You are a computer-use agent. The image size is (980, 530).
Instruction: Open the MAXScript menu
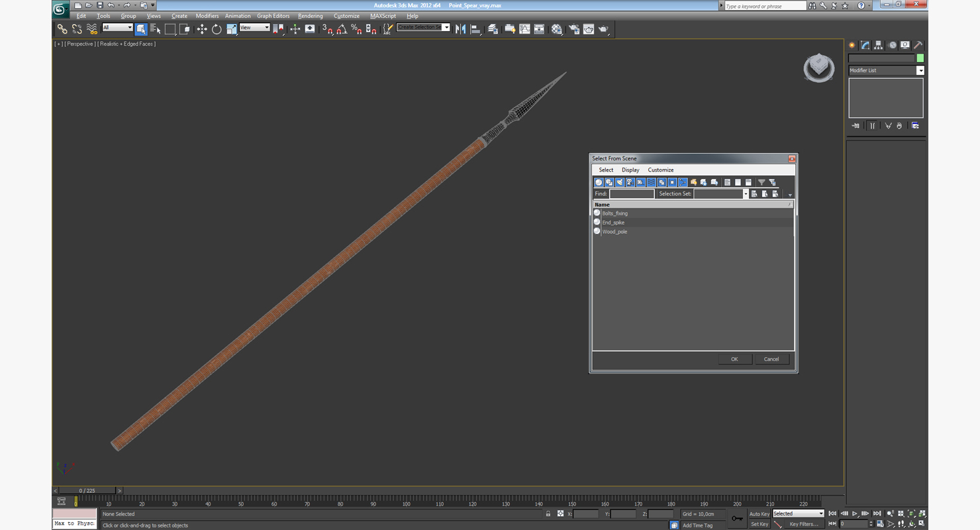pos(383,16)
